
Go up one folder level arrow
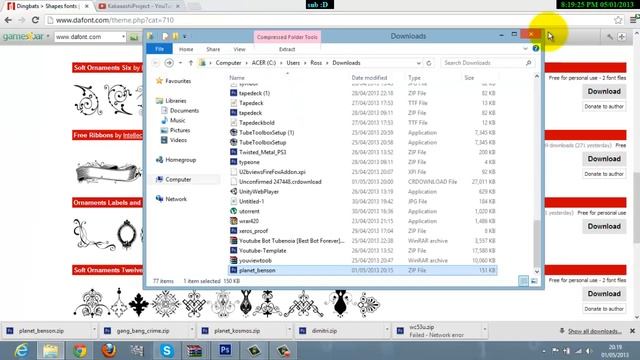pos(191,63)
